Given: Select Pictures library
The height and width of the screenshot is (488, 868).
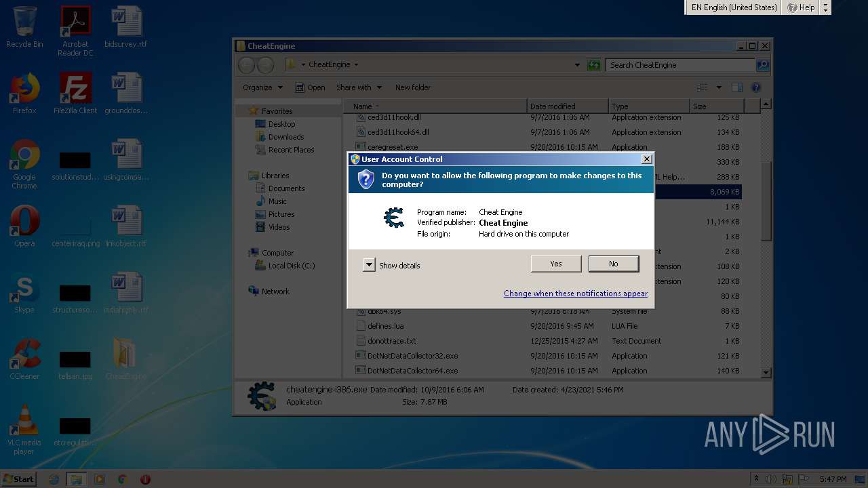Looking at the screenshot, I should point(275,214).
